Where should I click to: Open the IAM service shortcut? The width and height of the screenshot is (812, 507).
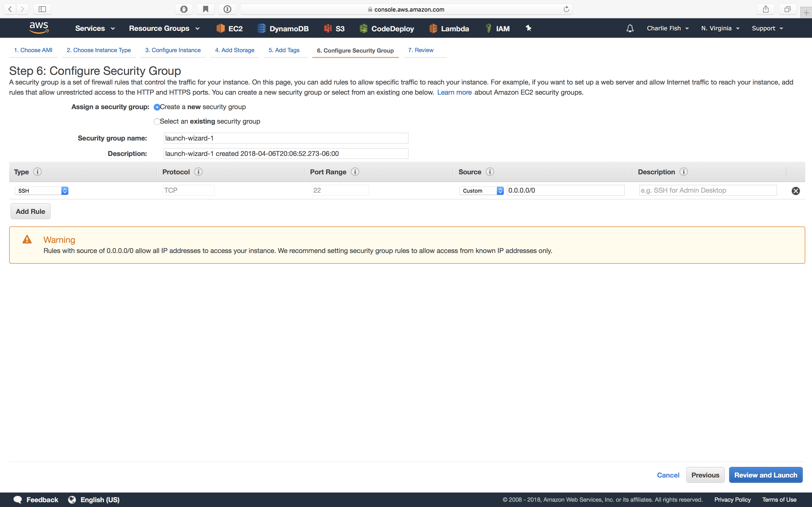click(498, 28)
